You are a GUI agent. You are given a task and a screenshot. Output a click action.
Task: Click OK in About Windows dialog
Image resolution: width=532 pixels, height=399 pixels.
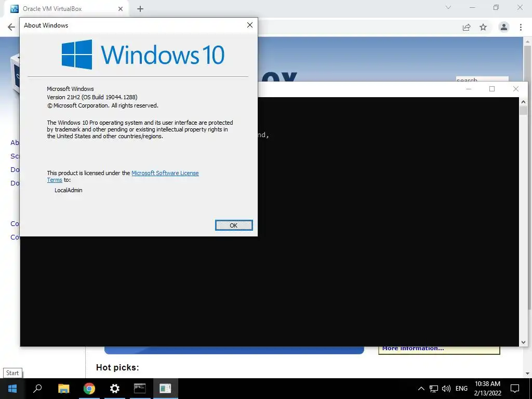point(234,225)
